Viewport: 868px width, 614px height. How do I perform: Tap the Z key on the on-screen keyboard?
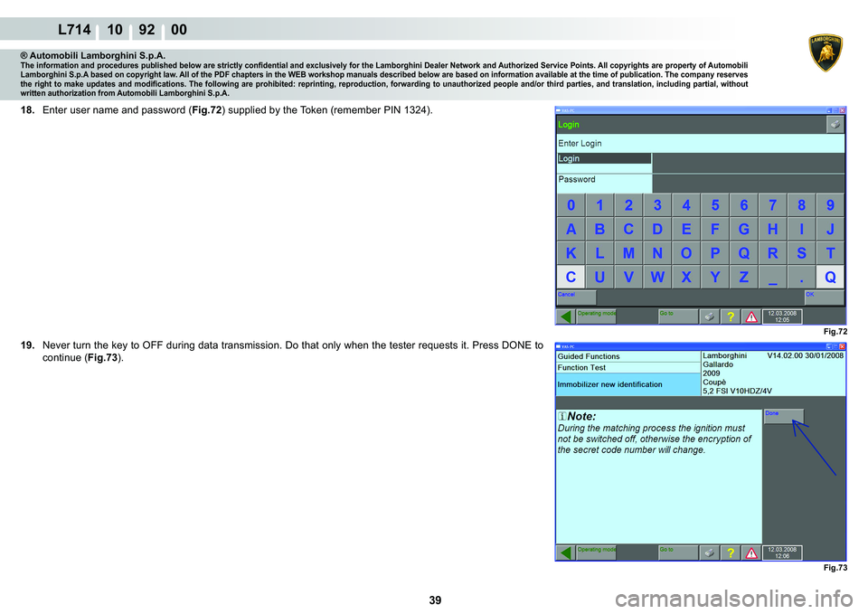(x=744, y=277)
